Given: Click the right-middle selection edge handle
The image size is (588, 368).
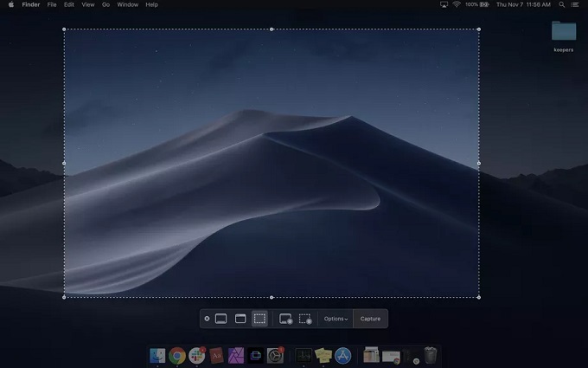Looking at the screenshot, I should (x=479, y=164).
